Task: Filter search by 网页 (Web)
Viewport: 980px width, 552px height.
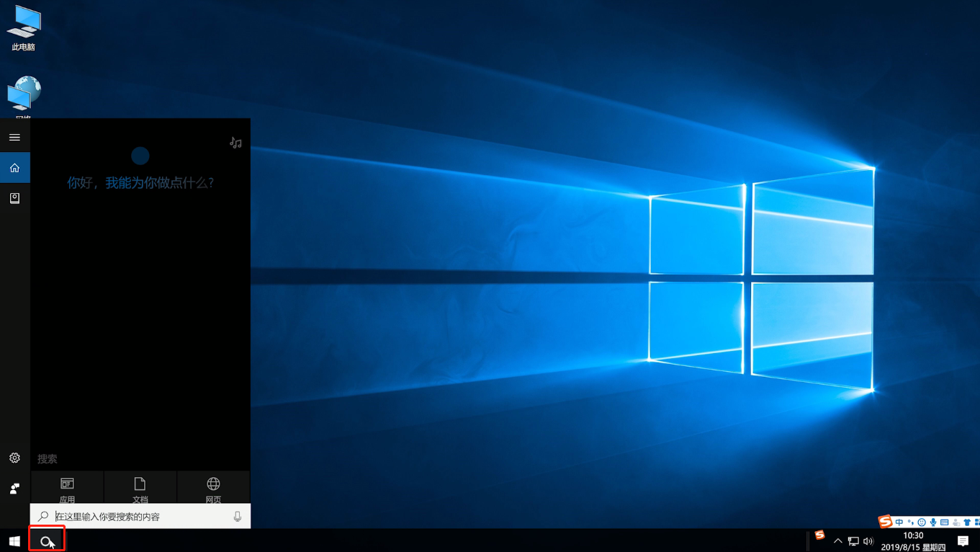Action: 213,489
